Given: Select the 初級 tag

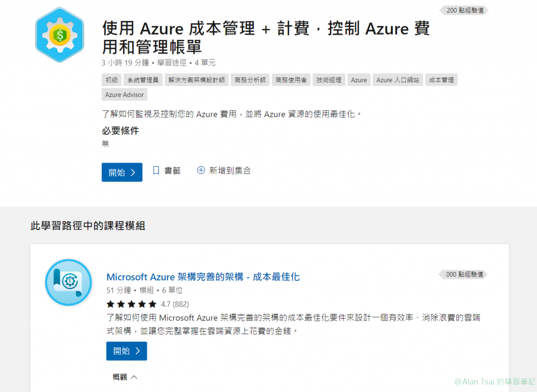Looking at the screenshot, I should 112,80.
